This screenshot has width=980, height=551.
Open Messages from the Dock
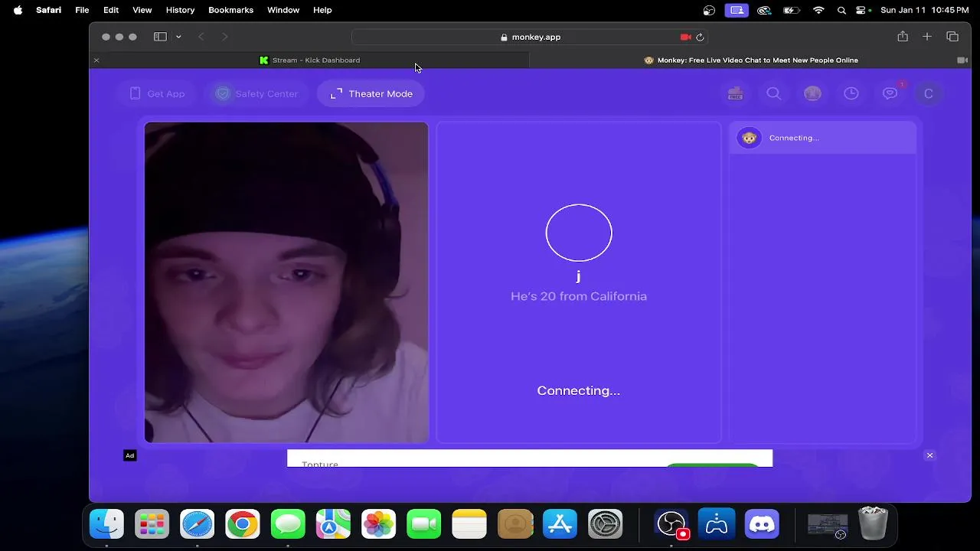tap(288, 524)
